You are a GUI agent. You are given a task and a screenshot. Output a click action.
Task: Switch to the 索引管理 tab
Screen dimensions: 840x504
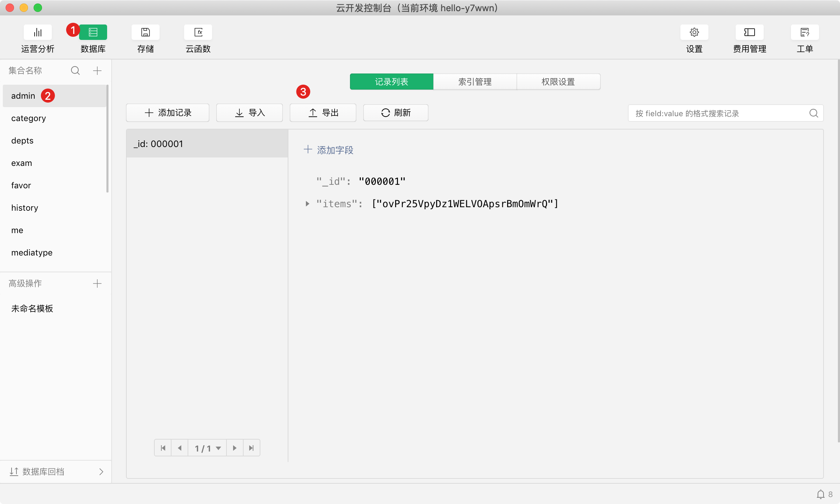pos(475,82)
